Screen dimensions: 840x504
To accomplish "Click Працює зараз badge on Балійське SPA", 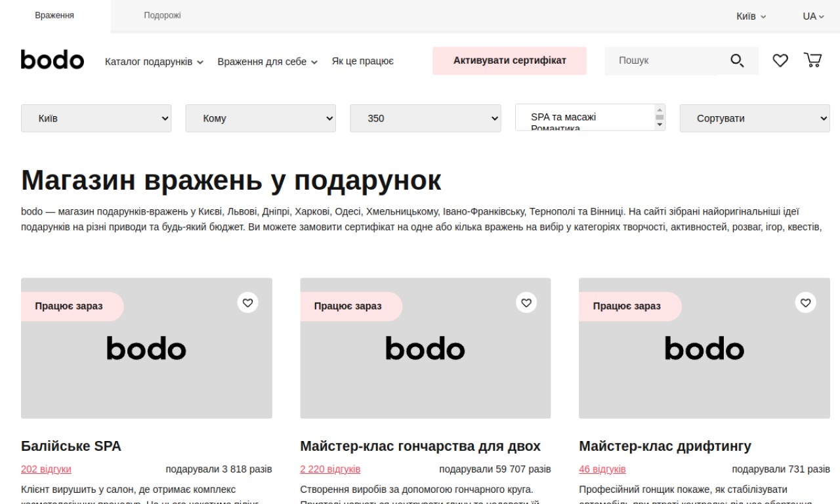I will 72,306.
